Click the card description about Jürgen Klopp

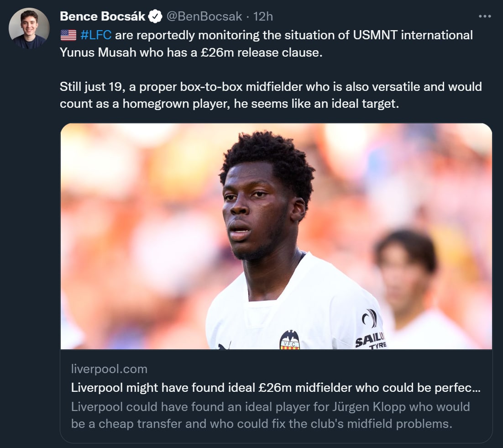[270, 415]
